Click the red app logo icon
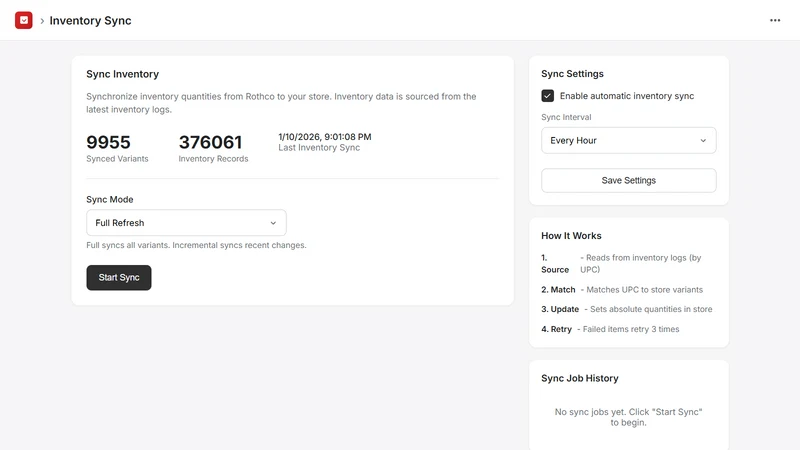This screenshot has height=450, width=800. [23, 20]
